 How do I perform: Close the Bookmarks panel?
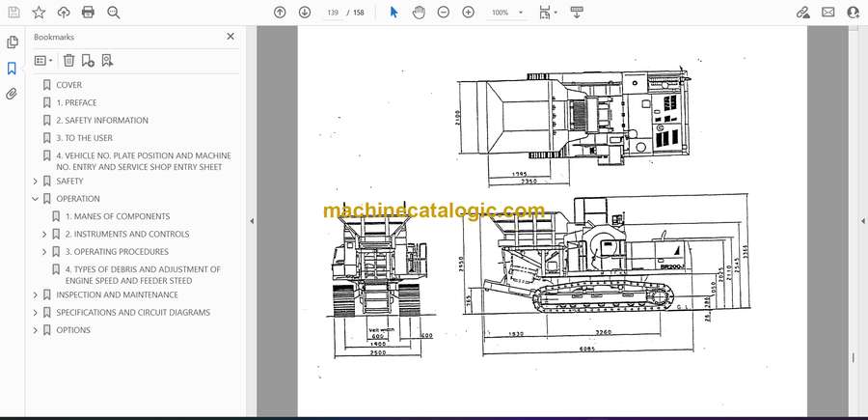tap(231, 37)
